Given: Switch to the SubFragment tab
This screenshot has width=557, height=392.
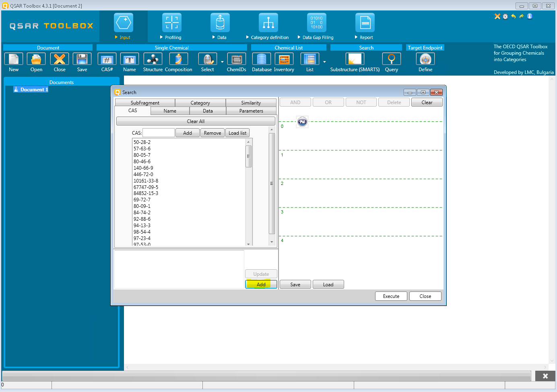Looking at the screenshot, I should (145, 103).
